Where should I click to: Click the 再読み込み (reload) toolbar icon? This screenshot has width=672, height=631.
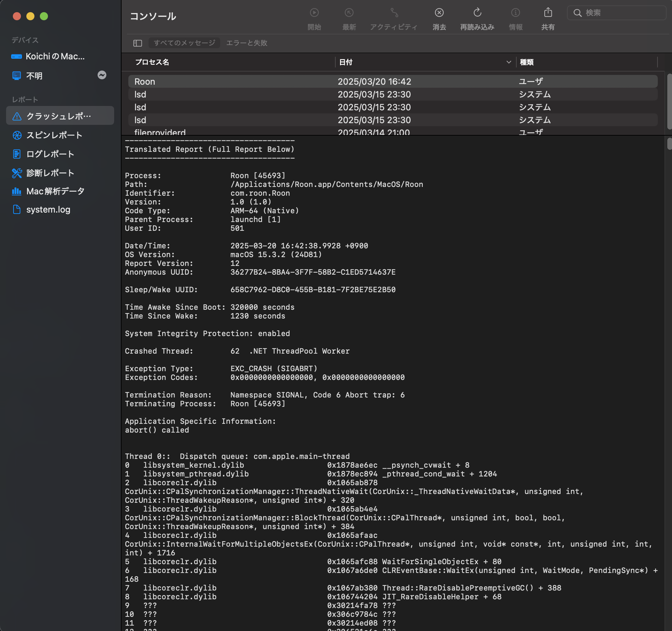click(477, 13)
